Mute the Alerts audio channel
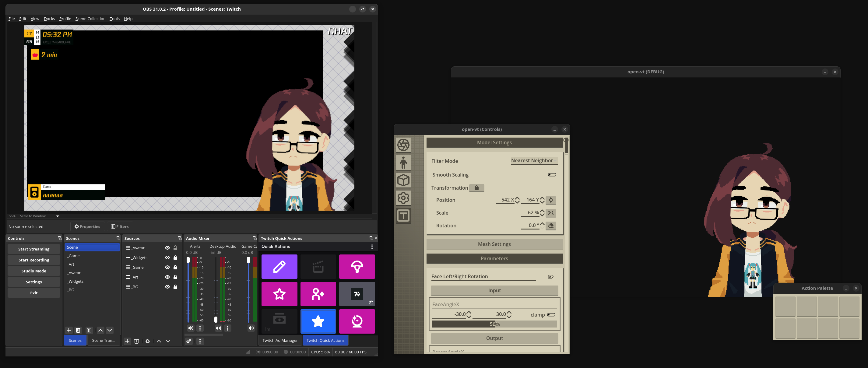 click(191, 328)
